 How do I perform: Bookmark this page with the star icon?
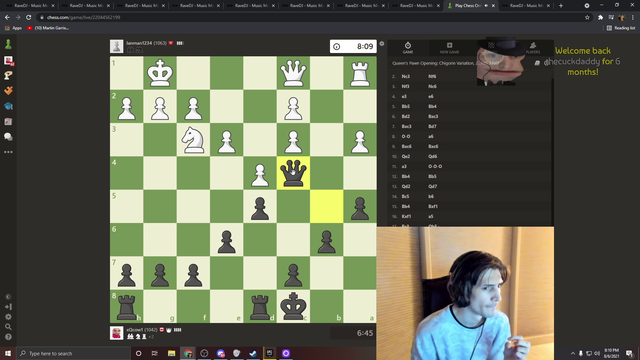pos(587,18)
